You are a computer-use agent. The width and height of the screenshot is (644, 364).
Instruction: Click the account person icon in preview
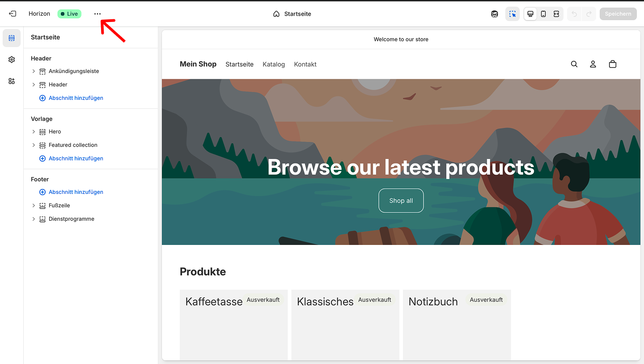coord(593,64)
